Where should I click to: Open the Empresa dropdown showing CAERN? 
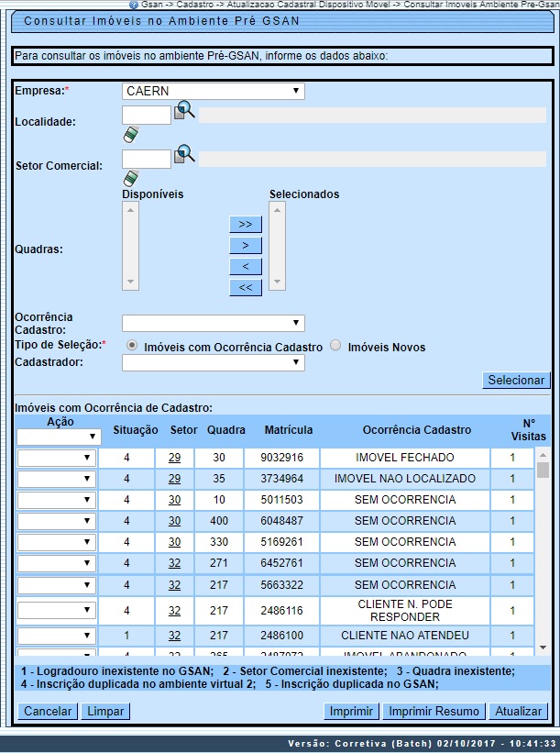pyautogui.click(x=213, y=91)
